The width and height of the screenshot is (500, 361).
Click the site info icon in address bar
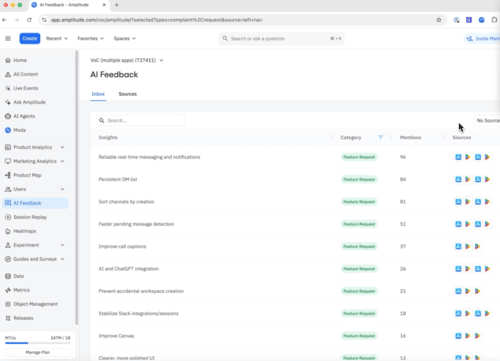pyautogui.click(x=44, y=20)
